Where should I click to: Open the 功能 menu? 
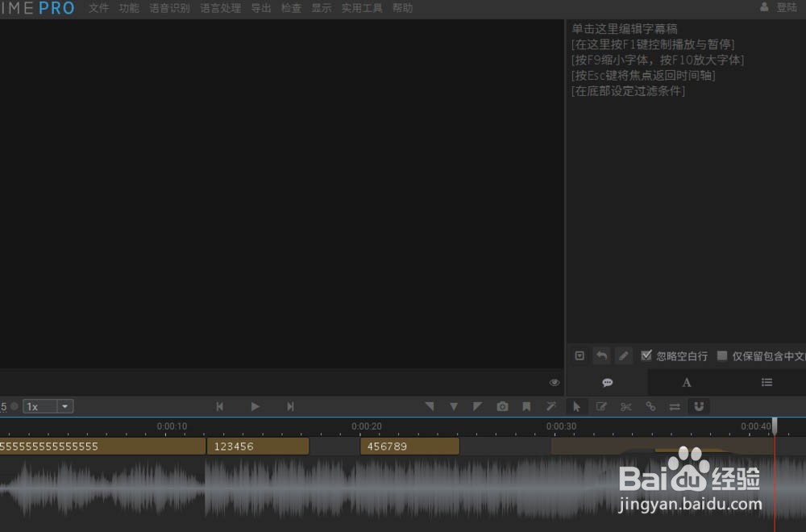[x=129, y=8]
